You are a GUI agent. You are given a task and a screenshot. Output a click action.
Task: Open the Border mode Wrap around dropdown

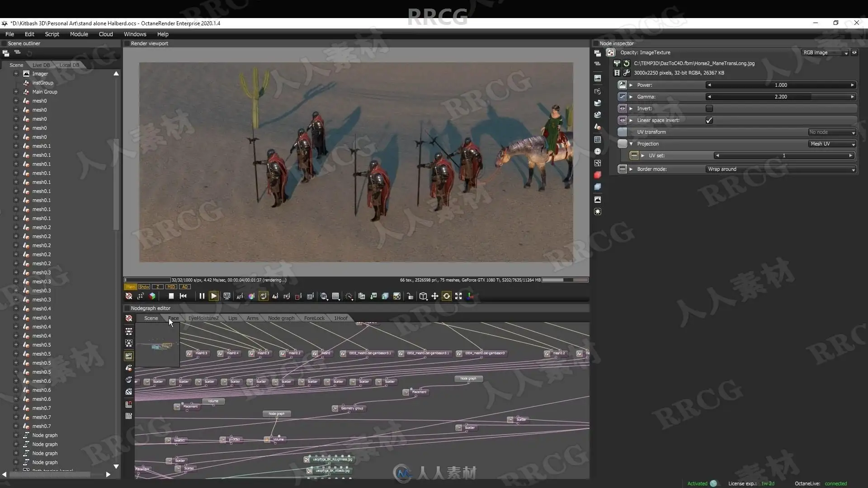781,169
